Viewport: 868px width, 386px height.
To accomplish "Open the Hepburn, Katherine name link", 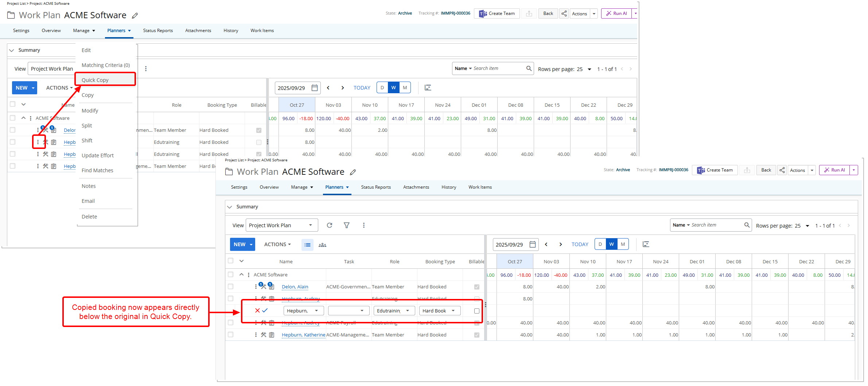I will click(303, 335).
